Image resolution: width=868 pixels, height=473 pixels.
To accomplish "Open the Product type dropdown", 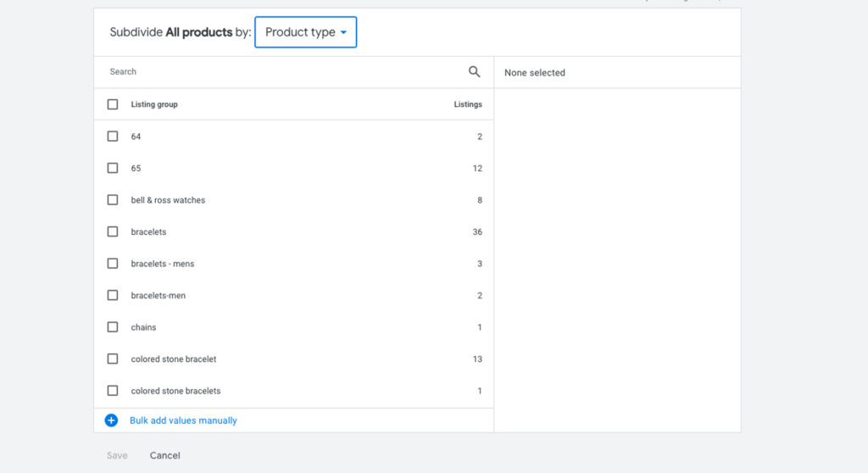I will [x=305, y=32].
